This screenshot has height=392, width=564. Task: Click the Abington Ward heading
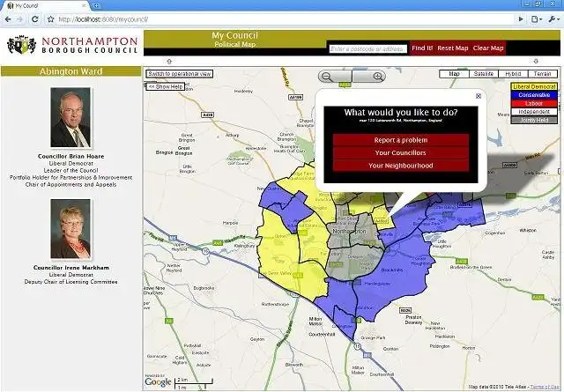[70, 71]
